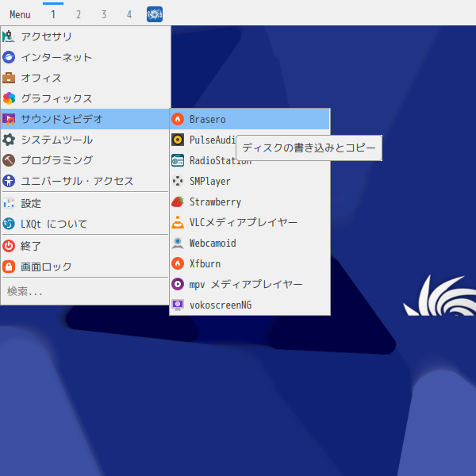The width and height of the screenshot is (476, 476).
Task: Launch Strawberry music player
Action: tap(250, 202)
